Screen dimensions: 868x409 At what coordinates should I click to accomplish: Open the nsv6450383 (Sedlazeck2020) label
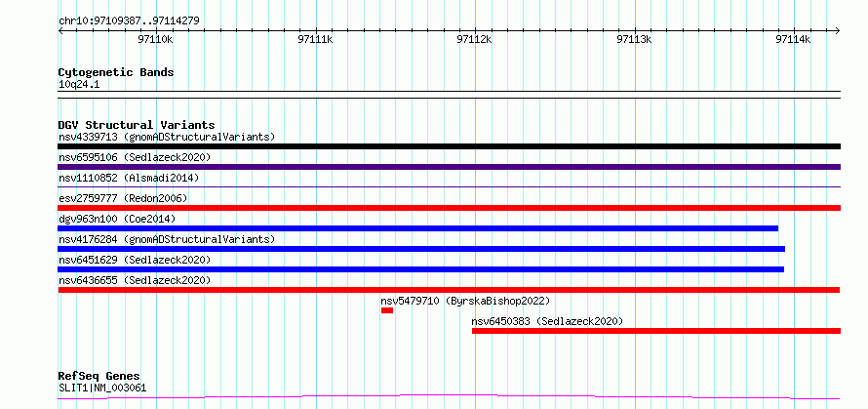tap(547, 321)
